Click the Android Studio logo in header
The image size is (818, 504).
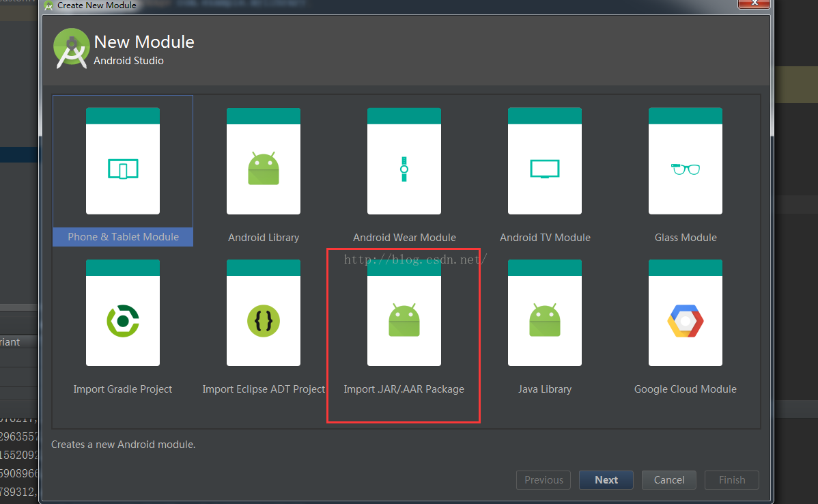coord(72,48)
